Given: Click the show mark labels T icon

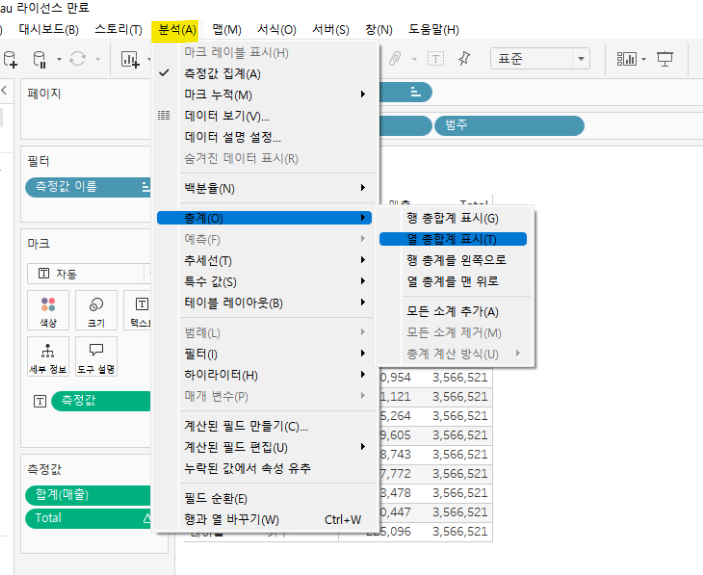Looking at the screenshot, I should 435,59.
